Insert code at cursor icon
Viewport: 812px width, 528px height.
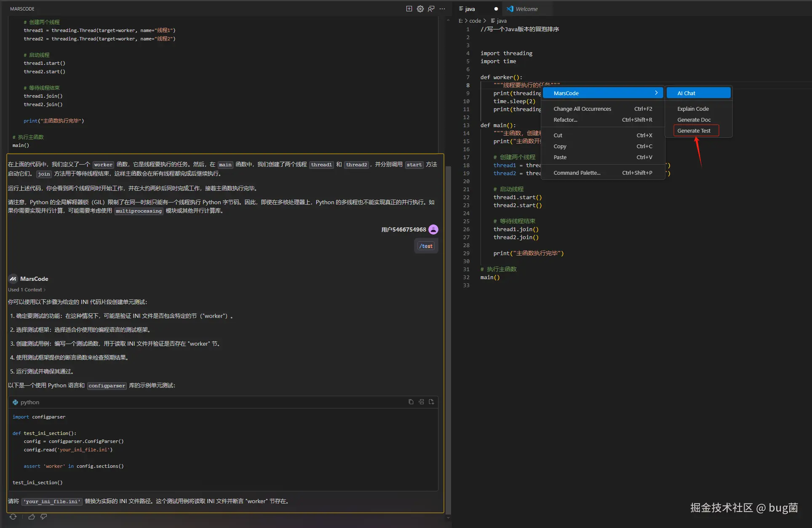(421, 402)
